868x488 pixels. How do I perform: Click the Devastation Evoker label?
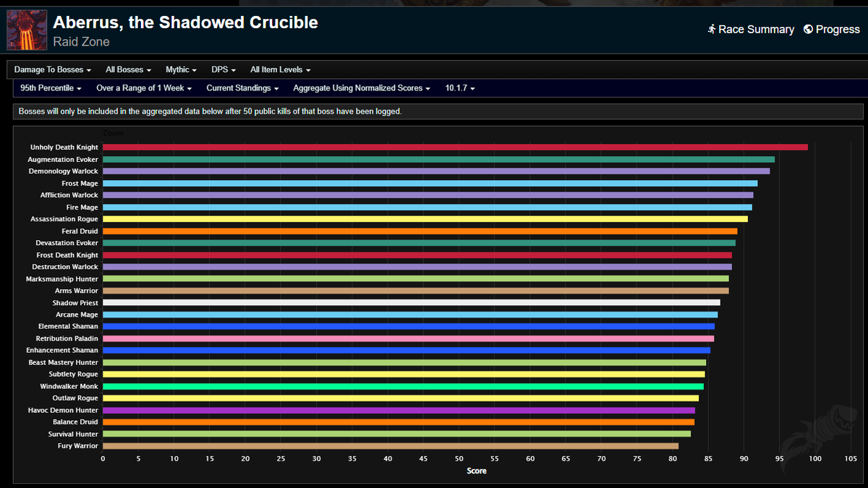[67, 243]
